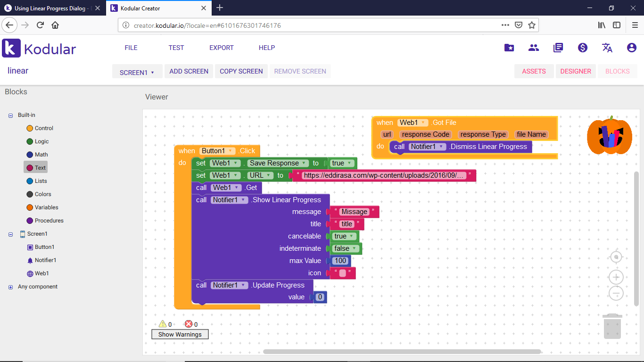Open the TEST menu
Image resolution: width=644 pixels, height=362 pixels.
(x=176, y=48)
